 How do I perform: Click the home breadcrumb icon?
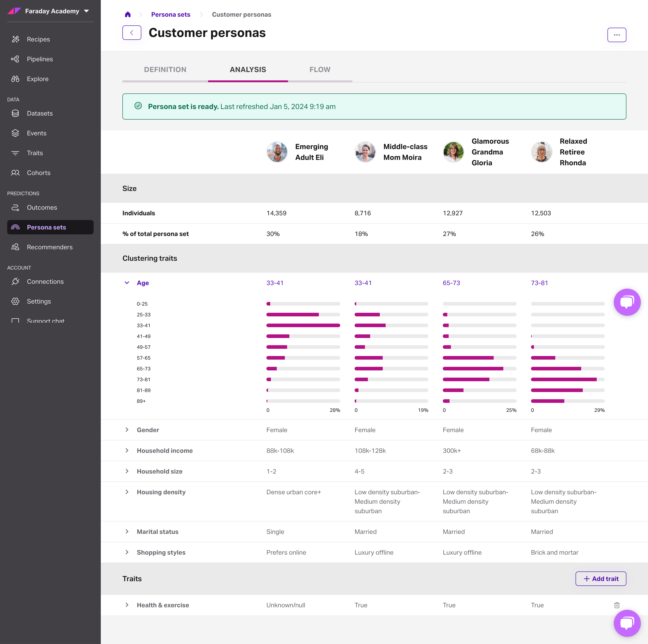[x=127, y=14]
